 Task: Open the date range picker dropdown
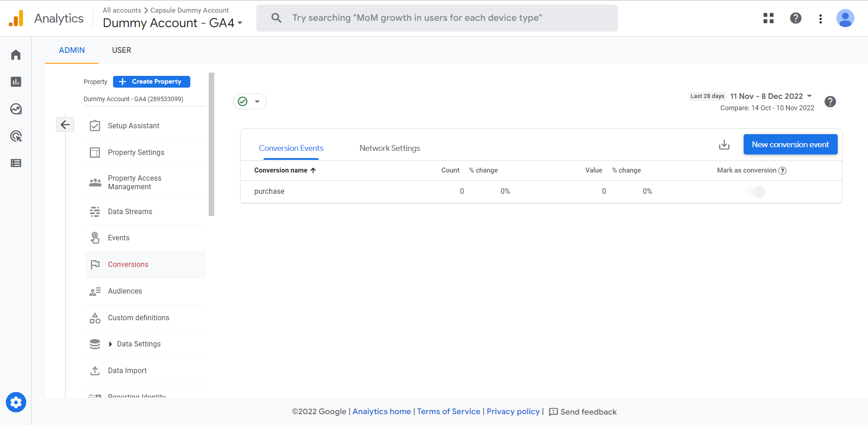pos(771,96)
